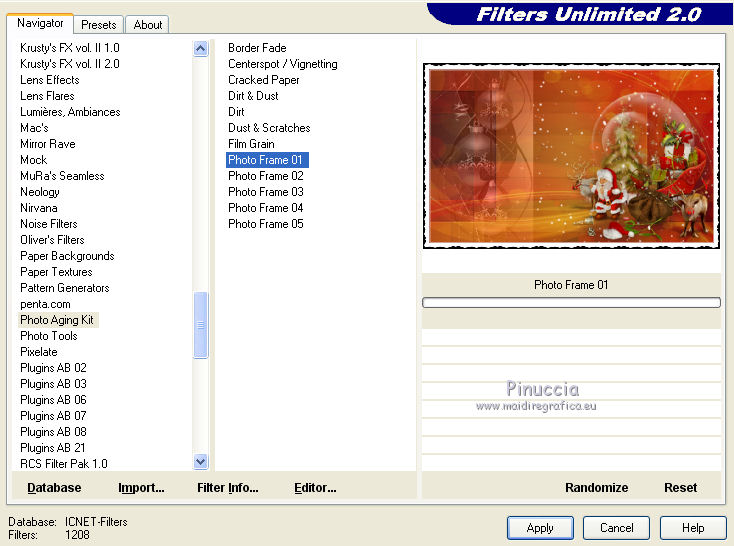
Task: Choose the Photo Frame 03 filter
Action: point(266,192)
